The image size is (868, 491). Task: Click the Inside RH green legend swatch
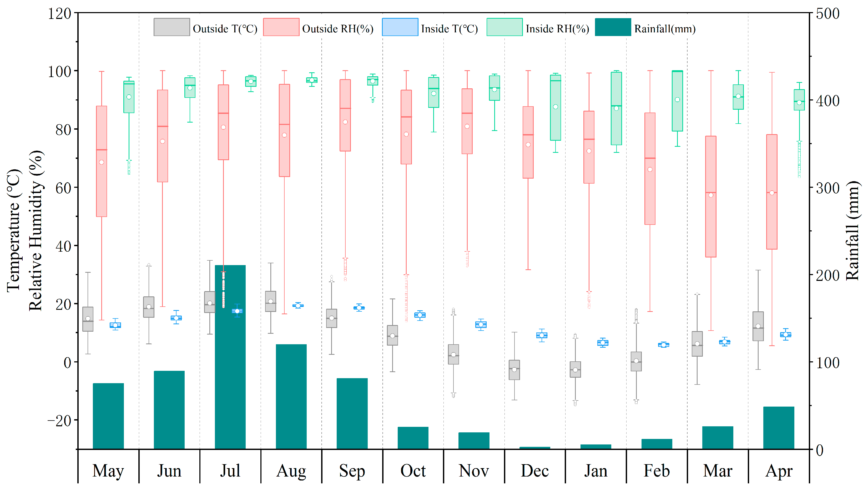point(504,27)
